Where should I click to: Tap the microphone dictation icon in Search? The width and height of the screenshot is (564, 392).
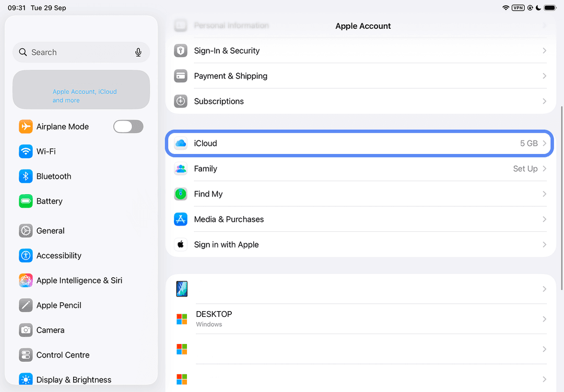pyautogui.click(x=138, y=53)
